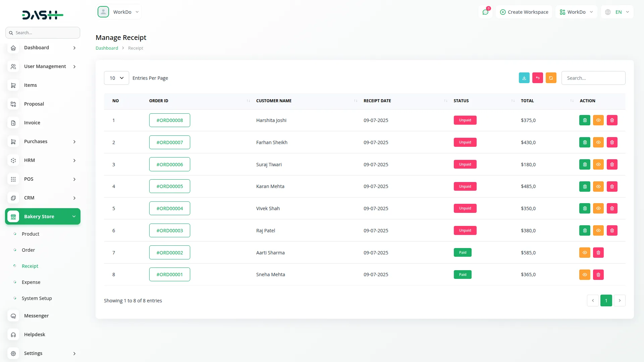
Task: Click the Create Workspace button
Action: [x=524, y=12]
